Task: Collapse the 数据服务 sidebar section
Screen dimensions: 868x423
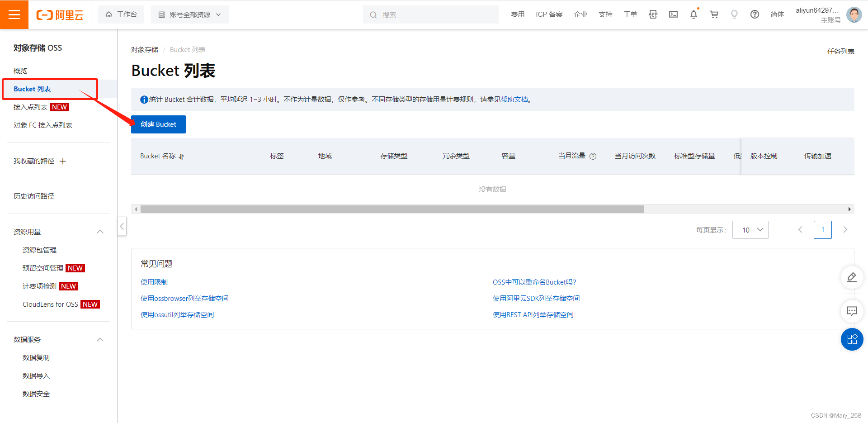Action: 100,339
